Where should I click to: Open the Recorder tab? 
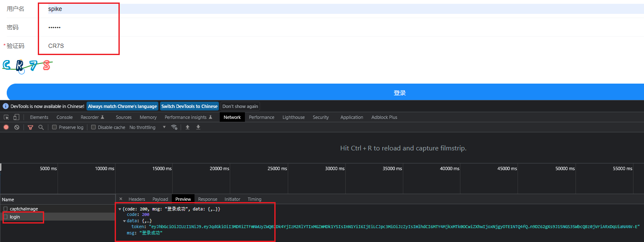(92, 117)
